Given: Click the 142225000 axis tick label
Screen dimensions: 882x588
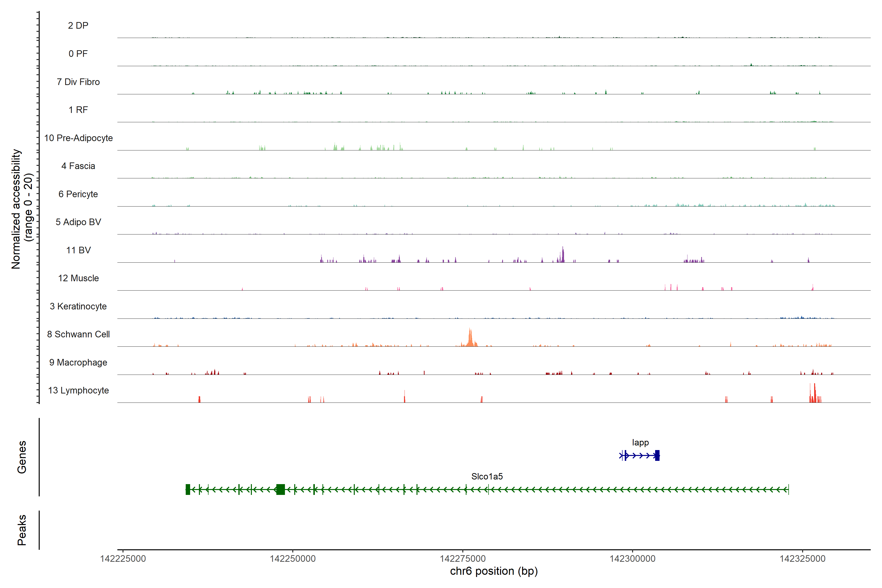Looking at the screenshot, I should point(123,558).
